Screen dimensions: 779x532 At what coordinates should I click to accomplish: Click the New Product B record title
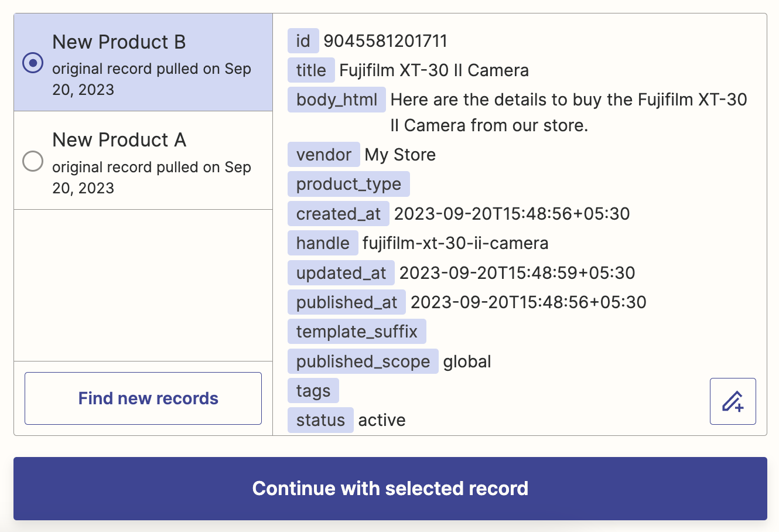[119, 42]
